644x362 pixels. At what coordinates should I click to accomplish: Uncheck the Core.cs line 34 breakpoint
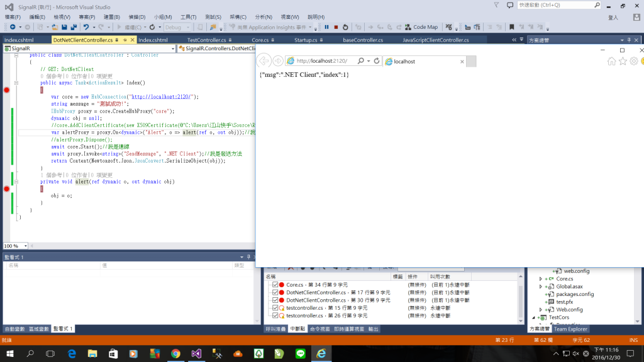click(275, 285)
